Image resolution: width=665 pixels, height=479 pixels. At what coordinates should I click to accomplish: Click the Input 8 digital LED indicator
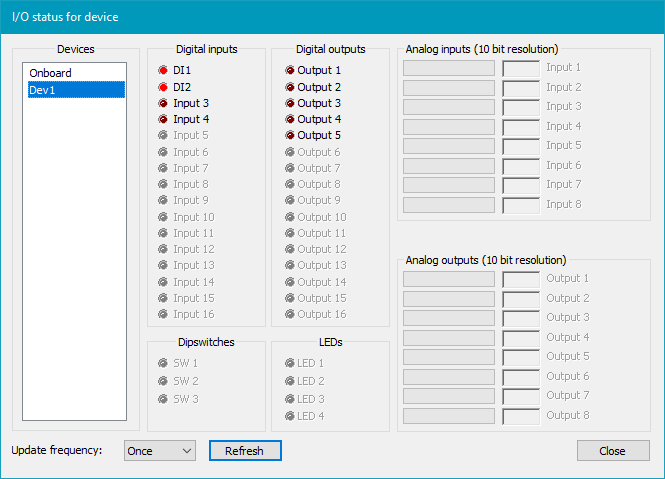[x=163, y=184]
